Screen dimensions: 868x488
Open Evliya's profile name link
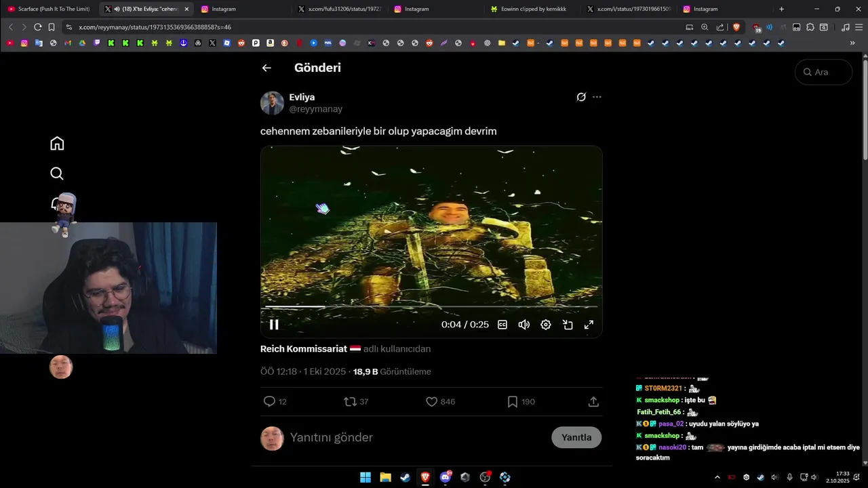pos(302,97)
